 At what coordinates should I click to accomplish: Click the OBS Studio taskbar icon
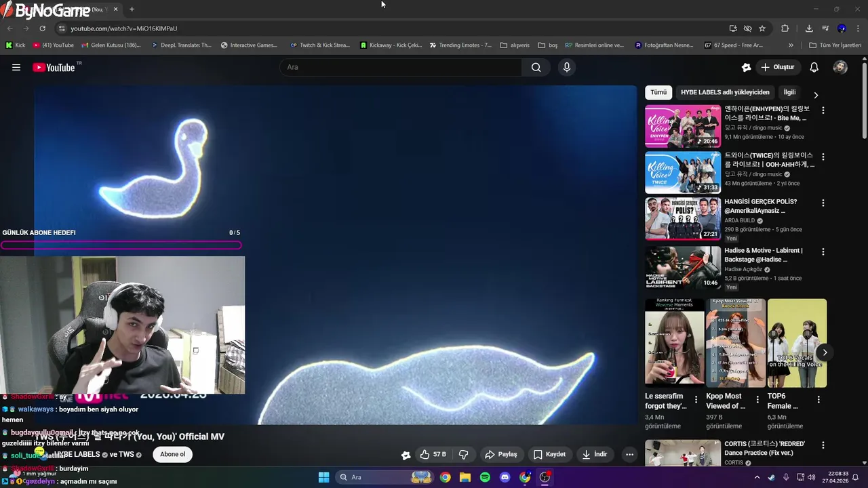coord(545,477)
